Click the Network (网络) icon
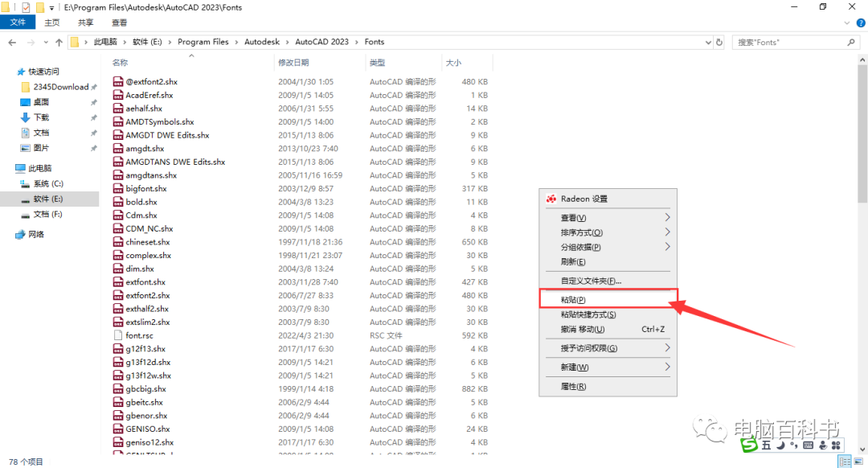This screenshot has height=468, width=868. tap(20, 234)
